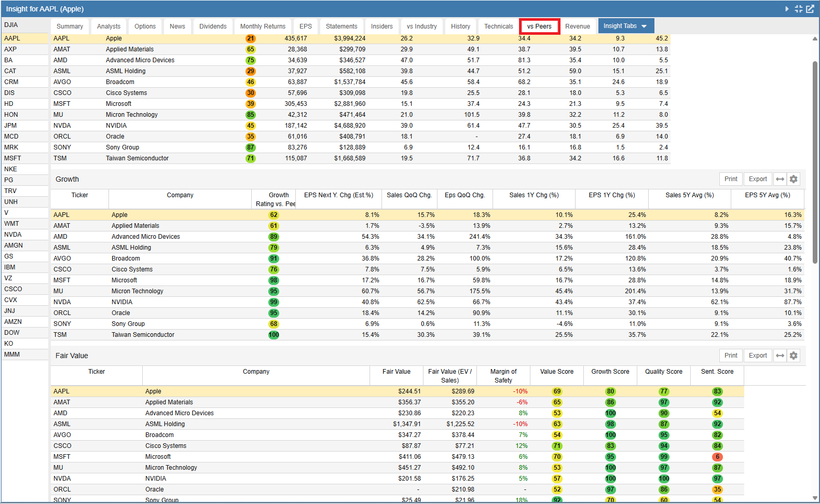Click Growth Rating vs. Peers column header
The image size is (820, 504).
(x=274, y=199)
